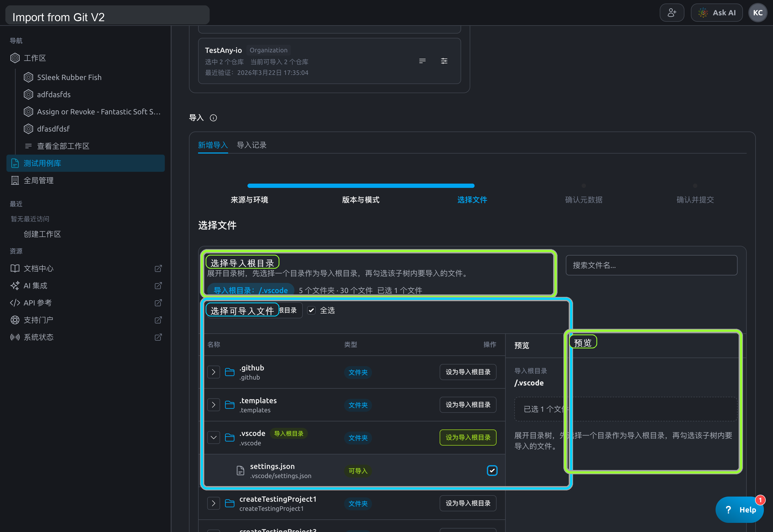This screenshot has height=532, width=773.
Task: Open the 工作区 hexagon icon
Action: point(15,58)
